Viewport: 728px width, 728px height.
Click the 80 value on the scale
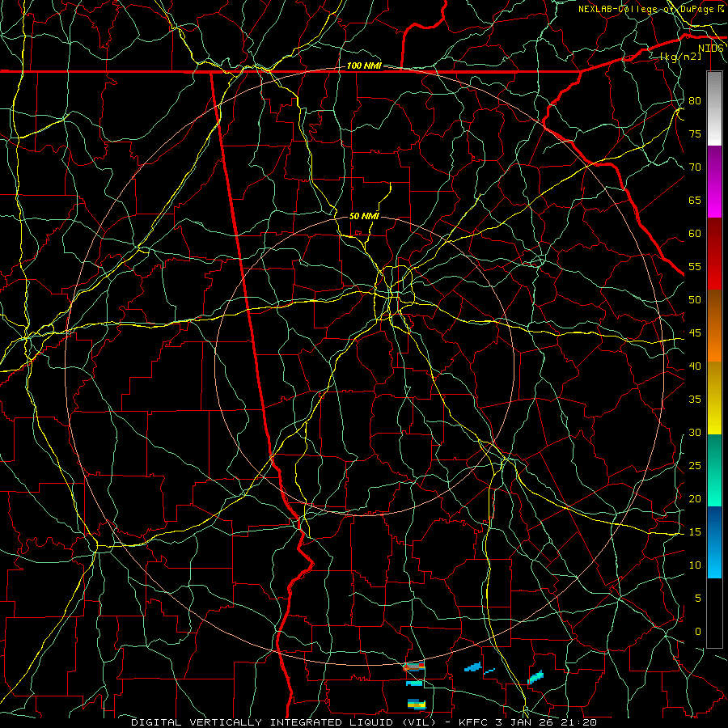695,101
